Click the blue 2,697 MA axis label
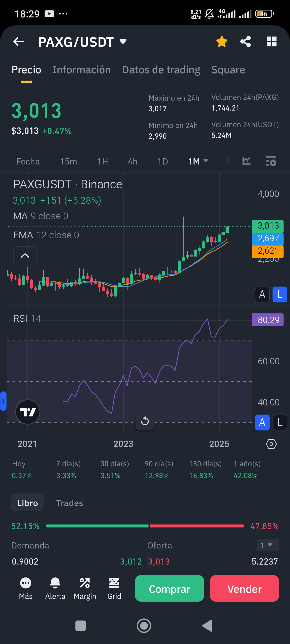Screen dimensions: 290x644 coord(268,238)
